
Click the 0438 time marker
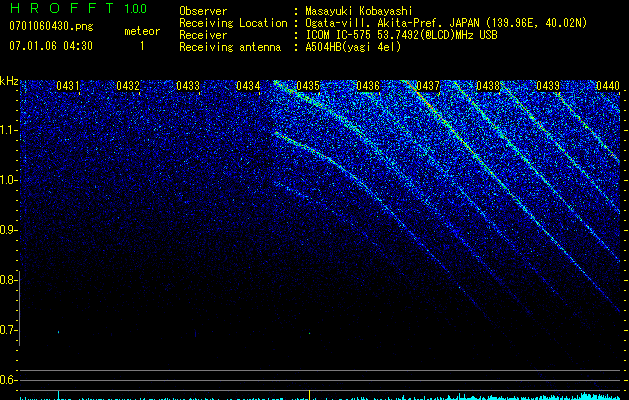(x=488, y=86)
